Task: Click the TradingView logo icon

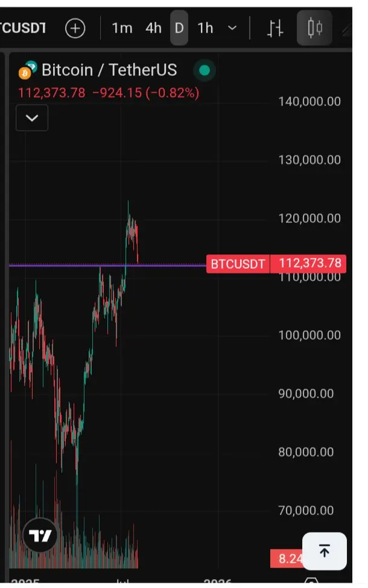Action: [40, 535]
